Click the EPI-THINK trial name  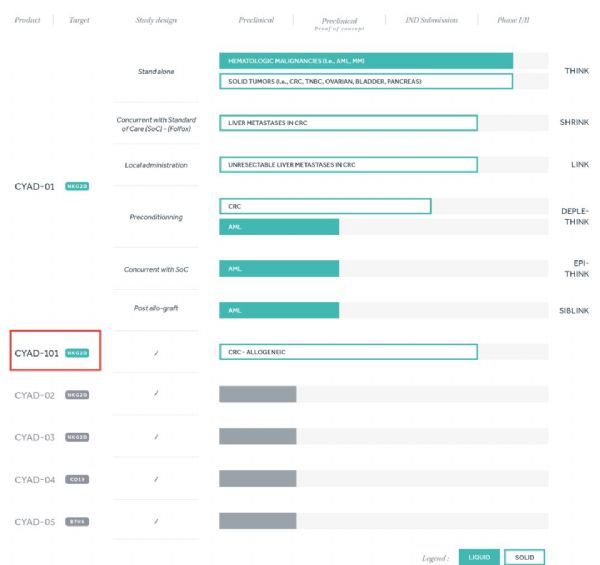click(577, 269)
